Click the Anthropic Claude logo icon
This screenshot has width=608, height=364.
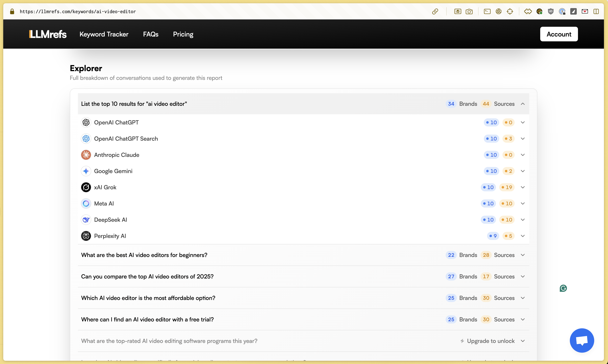click(86, 155)
